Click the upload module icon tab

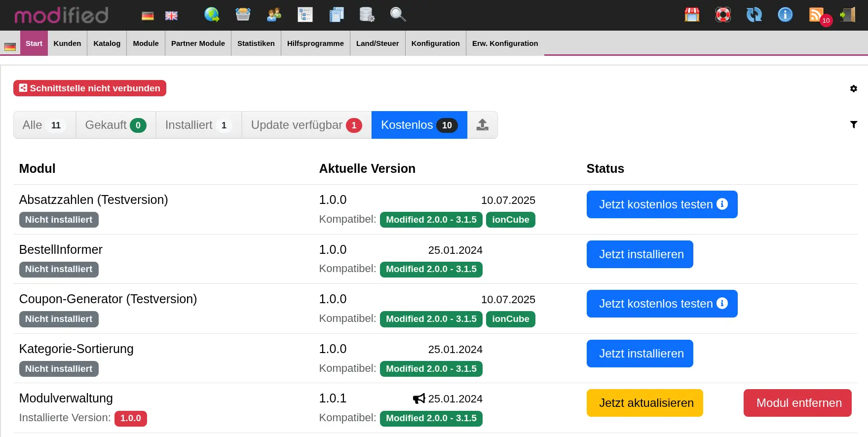pyautogui.click(x=482, y=125)
